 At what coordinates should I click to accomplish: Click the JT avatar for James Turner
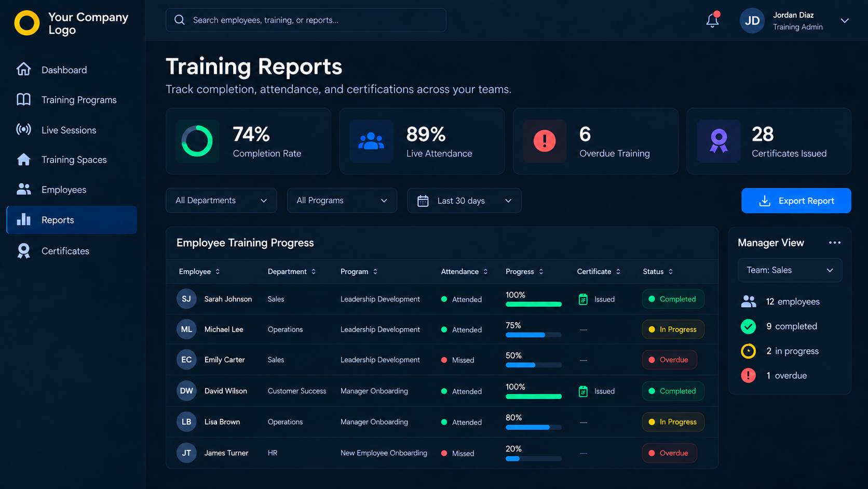[186, 453]
